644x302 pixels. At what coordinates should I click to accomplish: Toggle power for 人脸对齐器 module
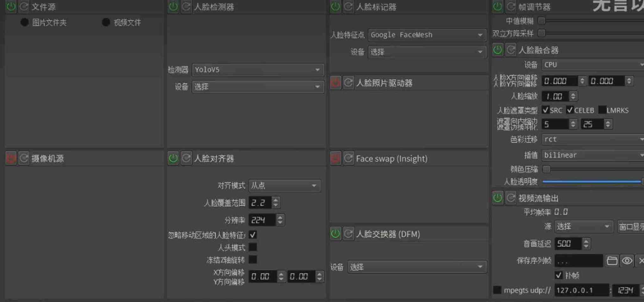tap(173, 158)
